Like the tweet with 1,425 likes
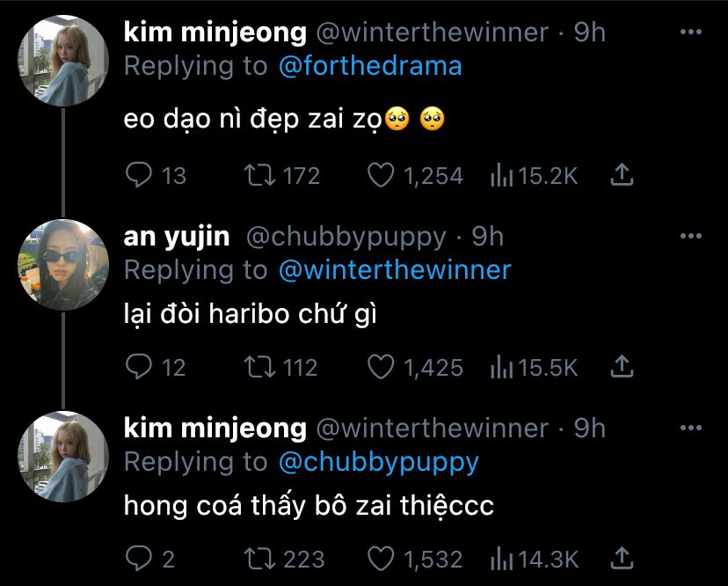 pyautogui.click(x=381, y=367)
